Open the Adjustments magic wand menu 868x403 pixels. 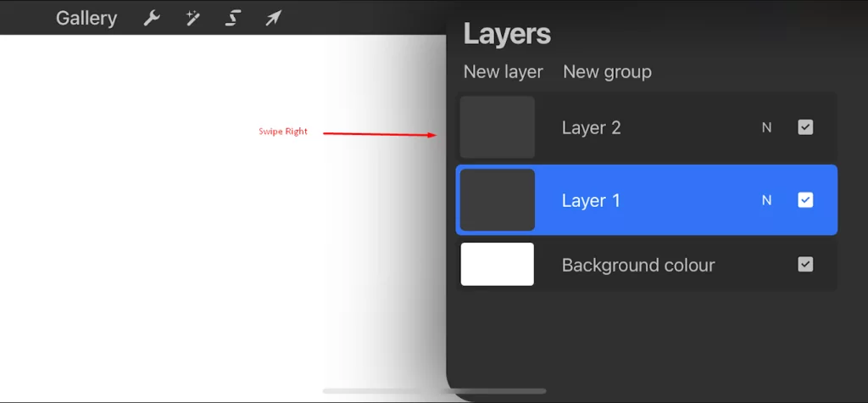[x=192, y=19]
